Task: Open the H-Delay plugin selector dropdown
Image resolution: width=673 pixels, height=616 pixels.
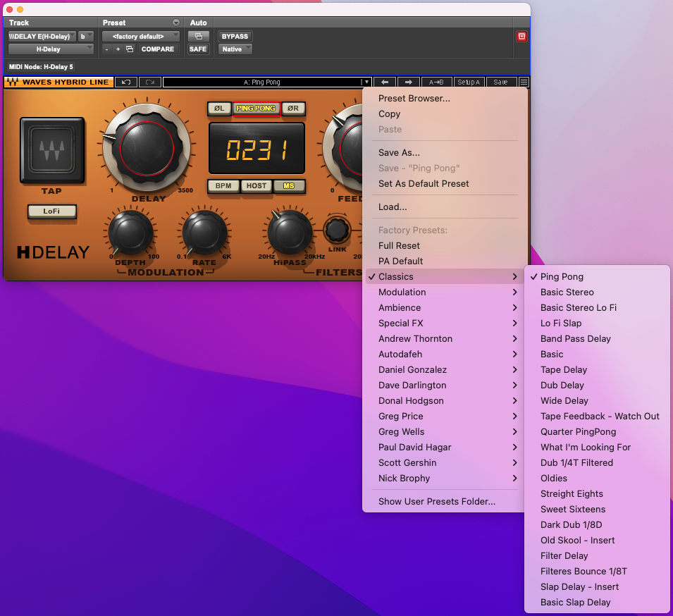Action: [51, 49]
